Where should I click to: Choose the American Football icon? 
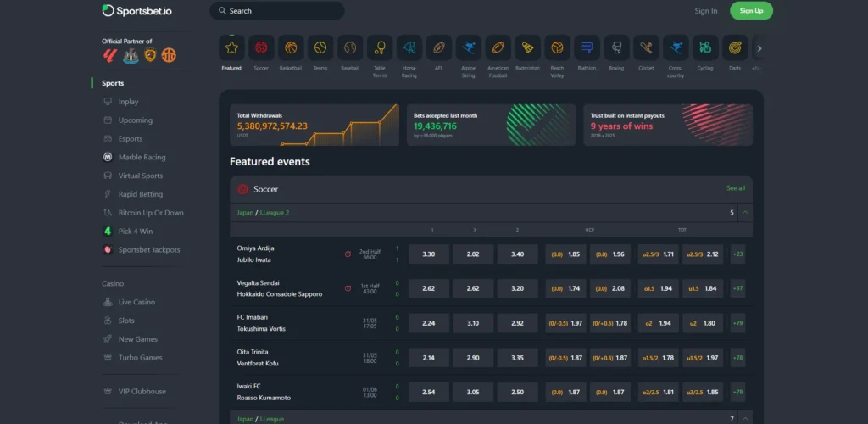tap(498, 48)
